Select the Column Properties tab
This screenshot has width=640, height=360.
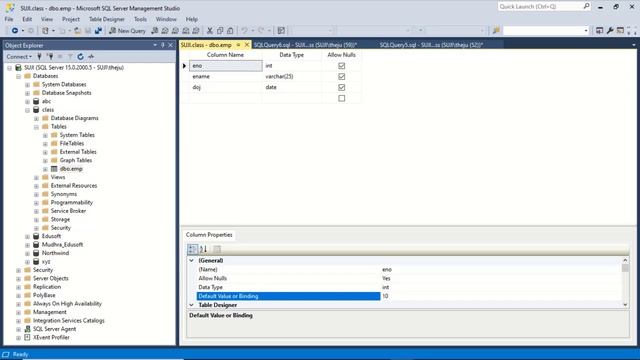click(209, 235)
